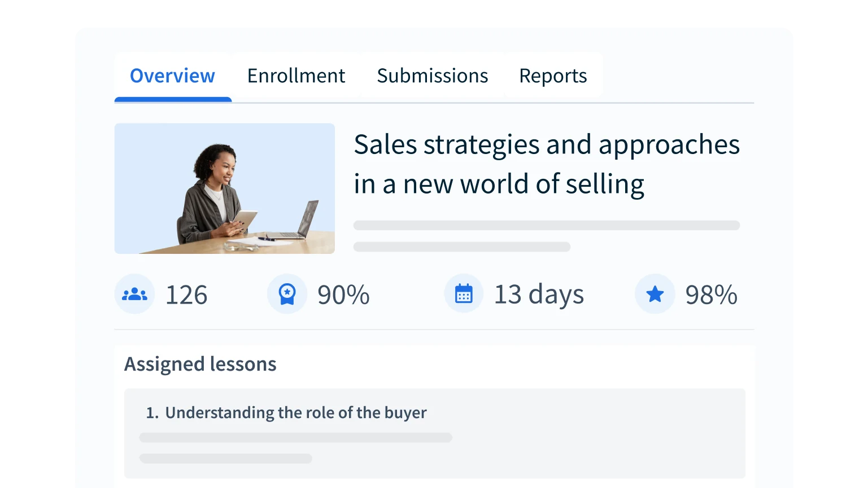
Task: Switch to the Enrollment tab
Action: 296,76
